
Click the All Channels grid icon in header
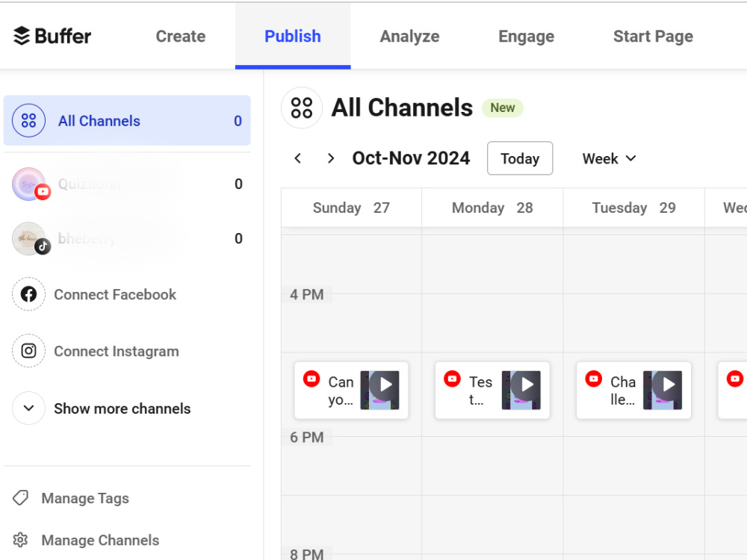pyautogui.click(x=302, y=108)
